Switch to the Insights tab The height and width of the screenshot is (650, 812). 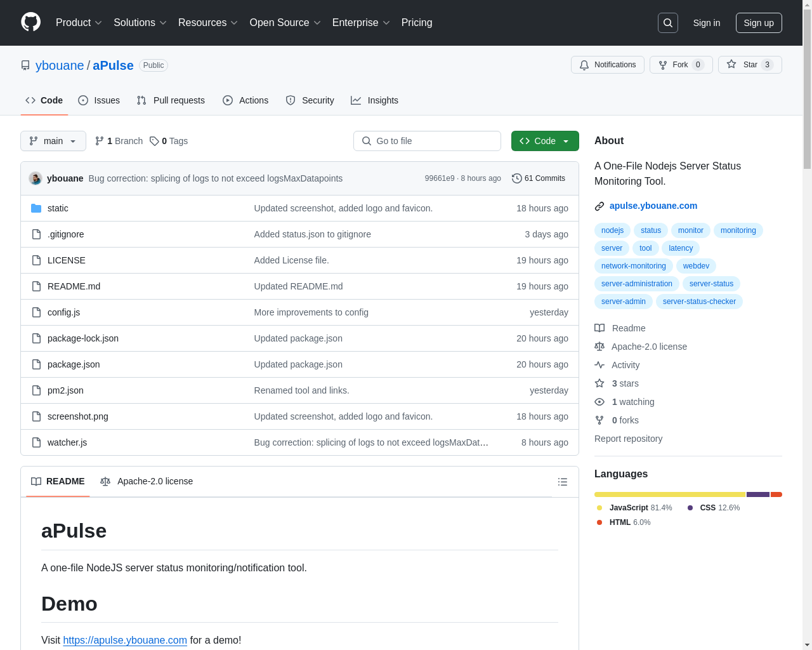click(375, 100)
